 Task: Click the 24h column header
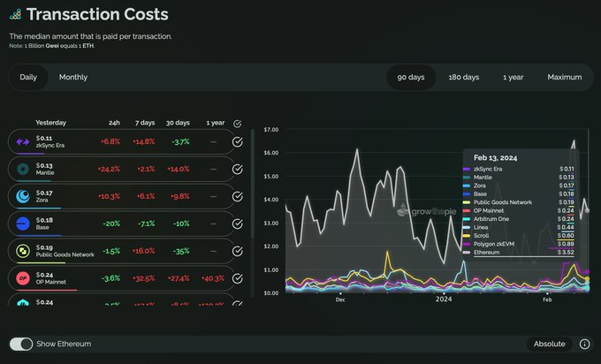coord(114,123)
